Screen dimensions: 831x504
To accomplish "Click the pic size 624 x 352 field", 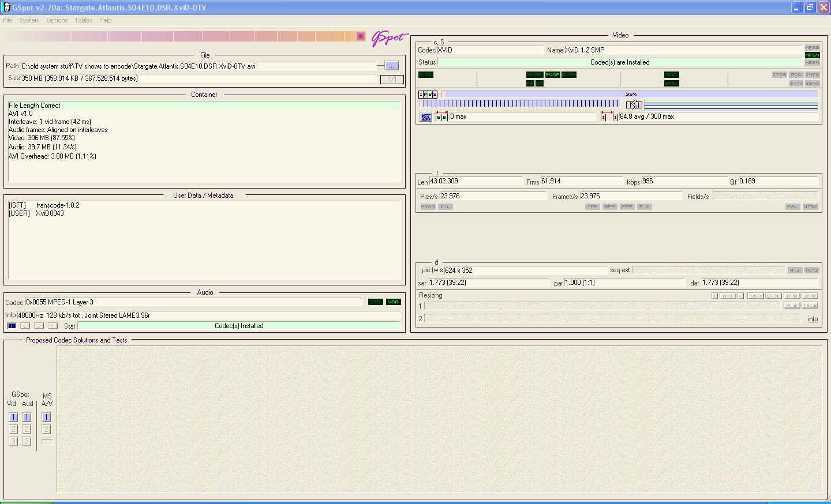I will (x=526, y=270).
